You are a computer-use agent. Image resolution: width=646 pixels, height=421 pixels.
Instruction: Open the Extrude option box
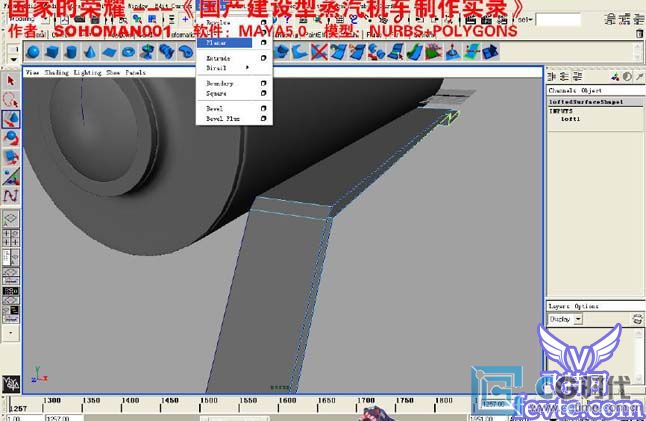(x=264, y=58)
